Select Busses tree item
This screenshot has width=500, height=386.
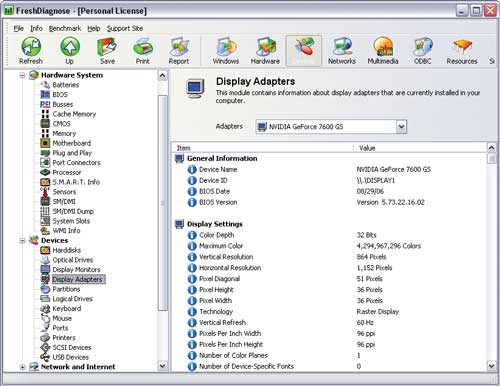tap(63, 104)
